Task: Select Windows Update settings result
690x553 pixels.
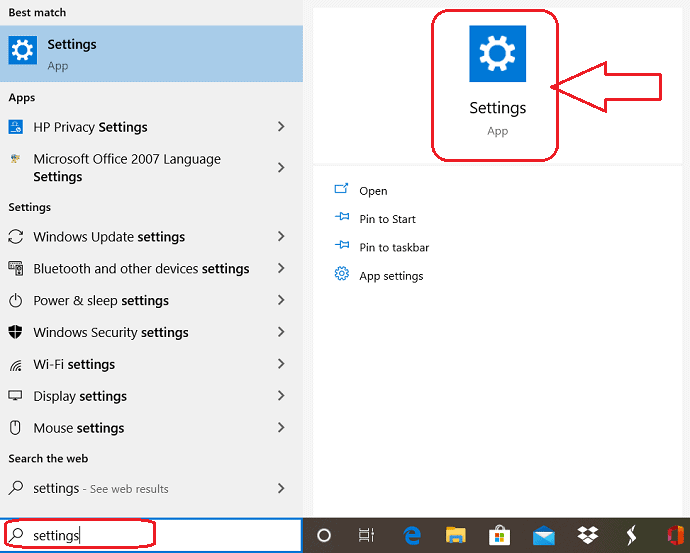Action: point(151,237)
